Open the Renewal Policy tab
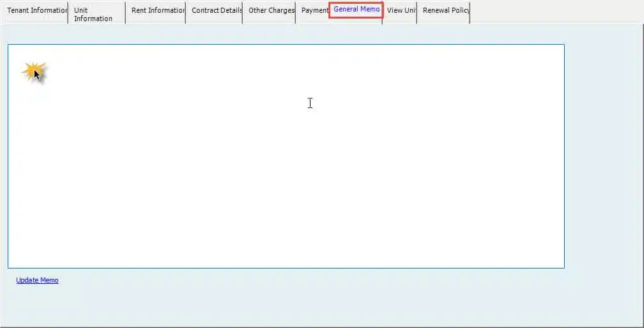644x328 pixels. 444,11
